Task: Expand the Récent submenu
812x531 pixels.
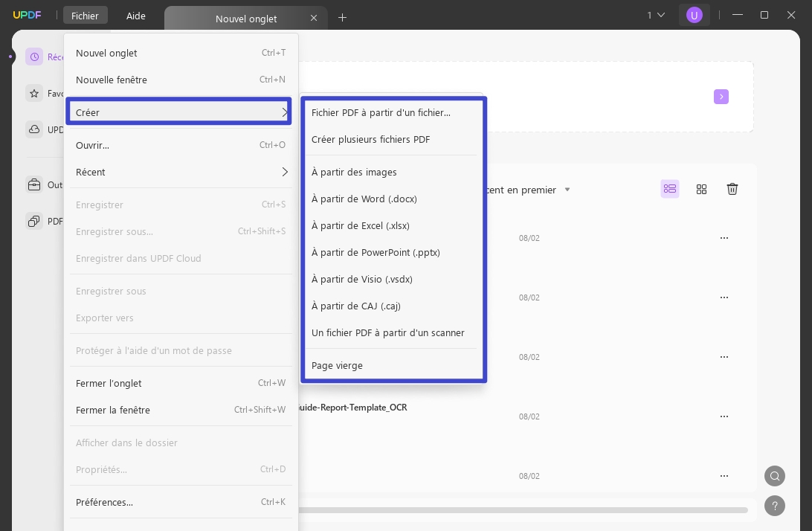Action: pyautogui.click(x=181, y=172)
